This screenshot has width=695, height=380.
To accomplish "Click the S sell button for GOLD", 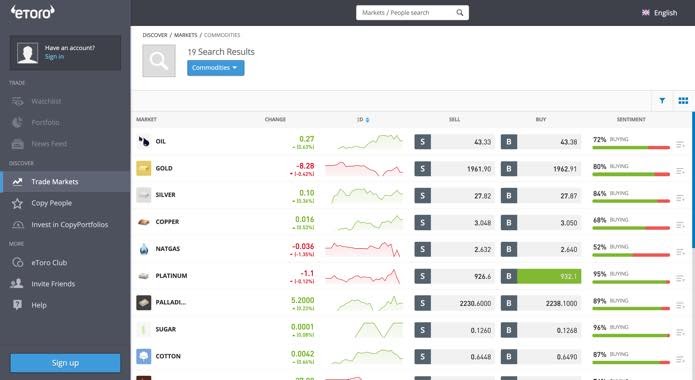I will point(422,168).
